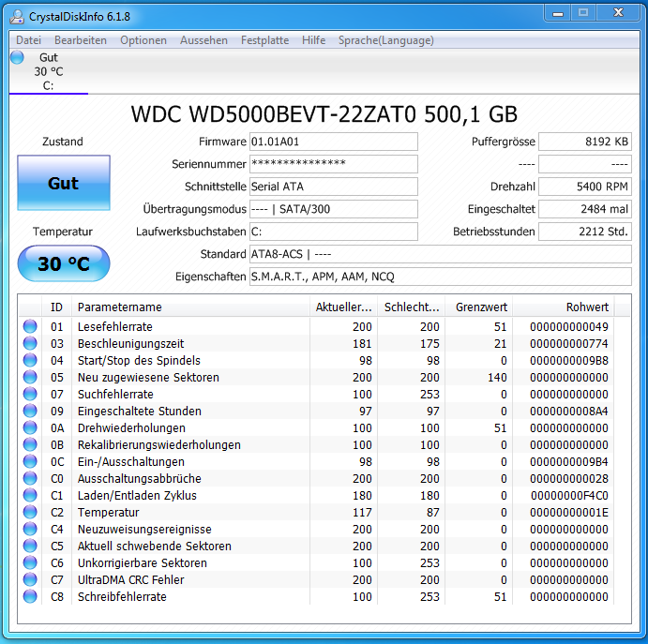Open the Datei menu

(x=28, y=40)
